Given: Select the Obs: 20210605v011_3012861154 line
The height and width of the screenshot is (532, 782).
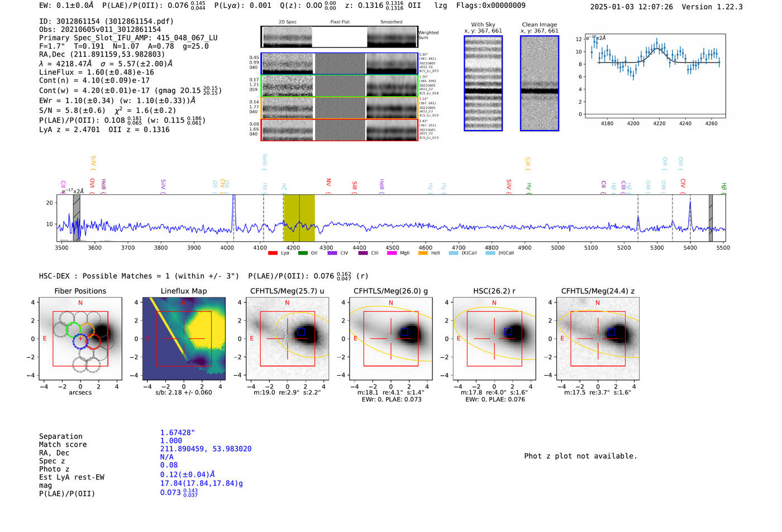Looking at the screenshot, I should coord(100,30).
